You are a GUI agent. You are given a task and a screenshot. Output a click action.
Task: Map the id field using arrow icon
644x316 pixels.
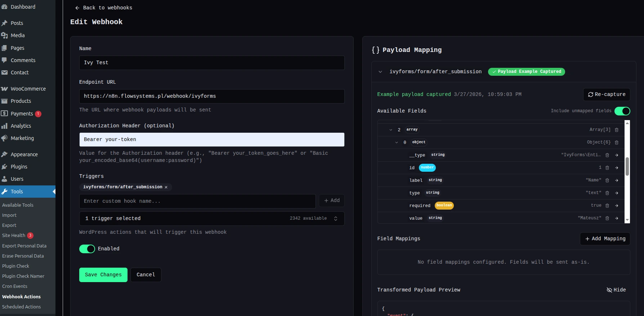pos(617,168)
